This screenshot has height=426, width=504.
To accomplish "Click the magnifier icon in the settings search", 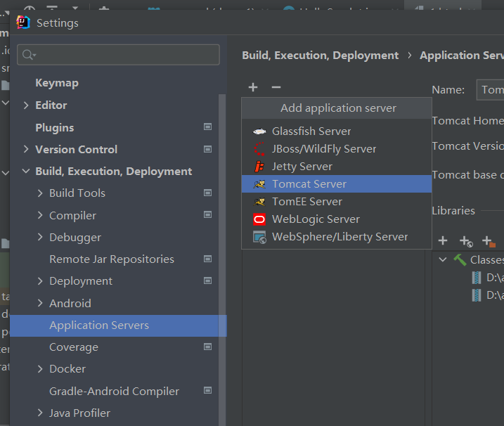I will [28, 55].
